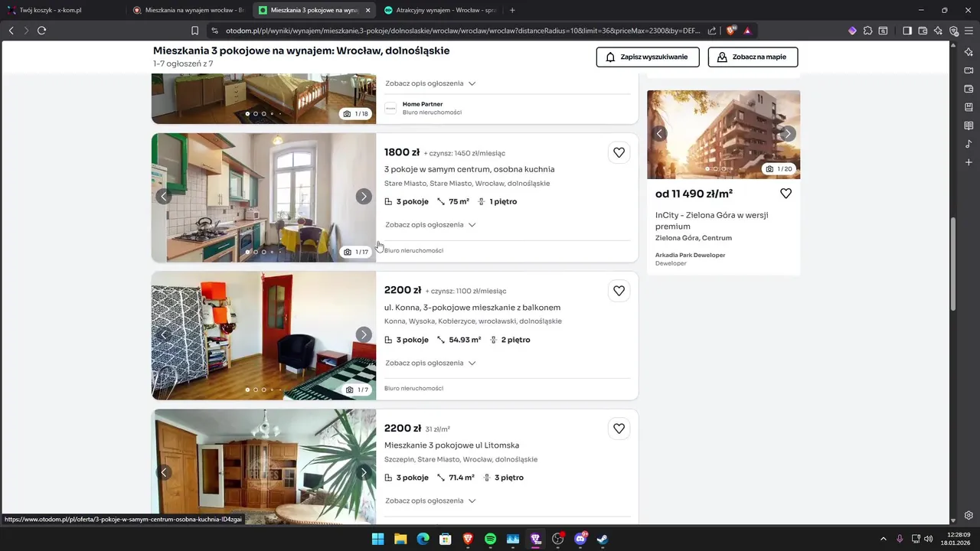
Task: Previous photo on kitchen listing image
Action: tap(163, 197)
